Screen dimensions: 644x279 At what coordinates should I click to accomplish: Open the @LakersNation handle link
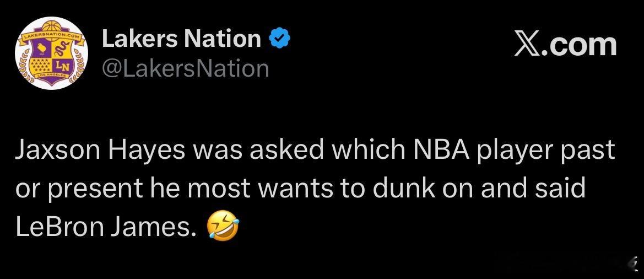(185, 69)
